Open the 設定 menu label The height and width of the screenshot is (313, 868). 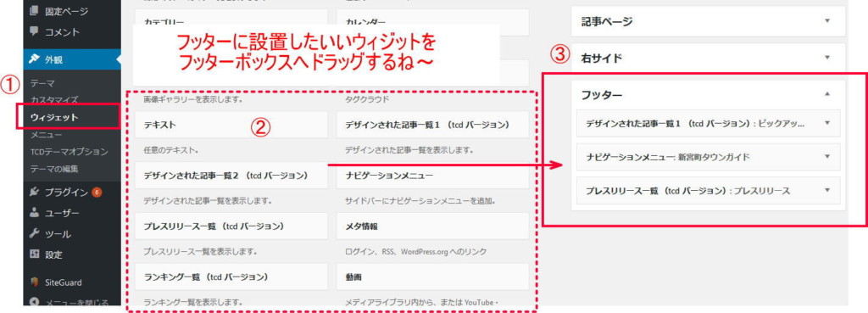coord(53,255)
